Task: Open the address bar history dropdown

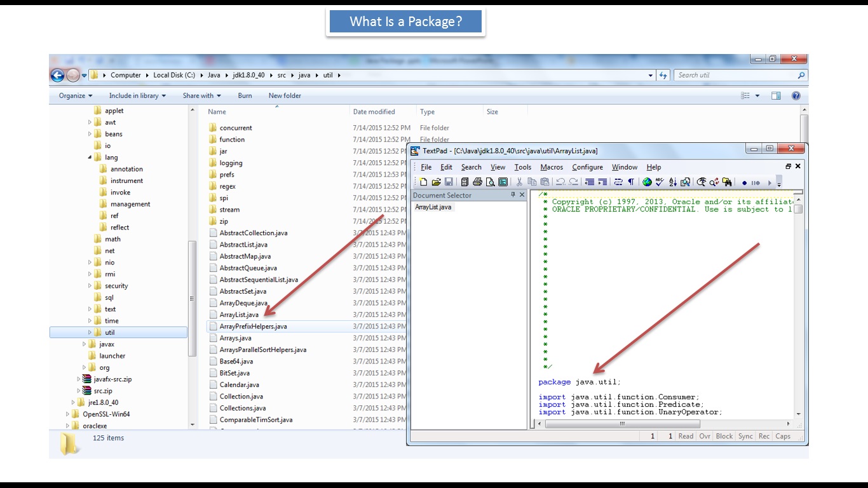Action: pyautogui.click(x=651, y=75)
